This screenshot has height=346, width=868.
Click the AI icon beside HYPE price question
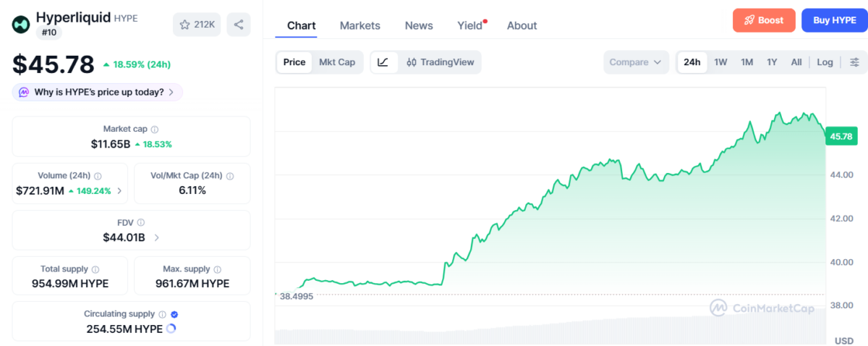[x=24, y=92]
